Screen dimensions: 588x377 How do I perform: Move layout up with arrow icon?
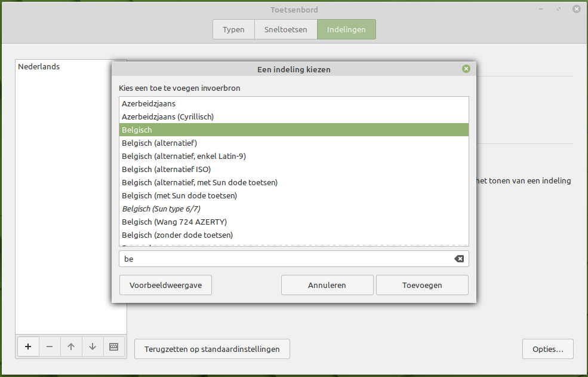[71, 347]
